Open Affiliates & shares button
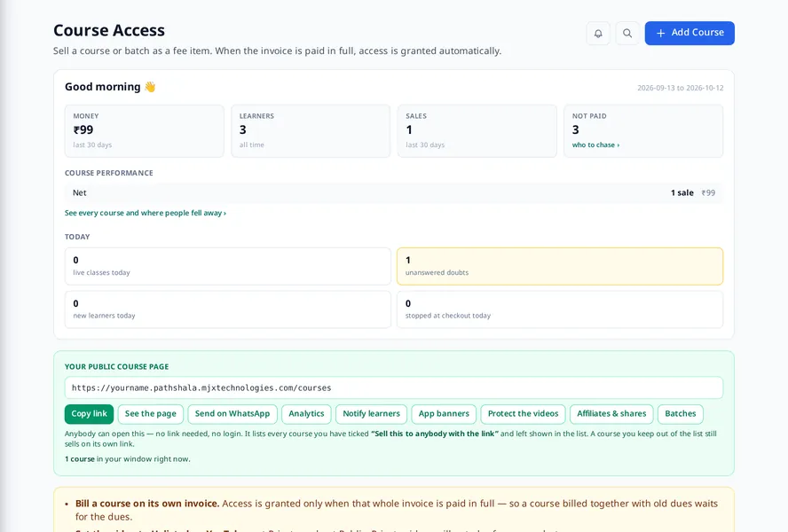 click(611, 414)
